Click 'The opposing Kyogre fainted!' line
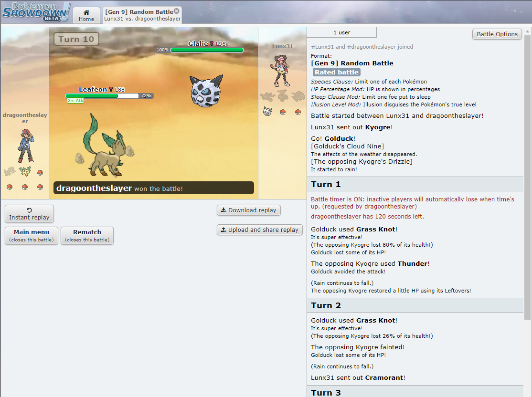The image size is (532, 397). (358, 347)
